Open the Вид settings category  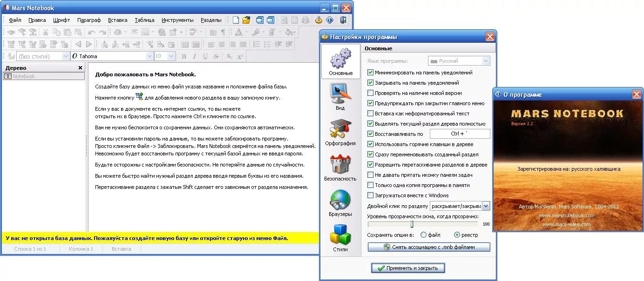coord(340,97)
